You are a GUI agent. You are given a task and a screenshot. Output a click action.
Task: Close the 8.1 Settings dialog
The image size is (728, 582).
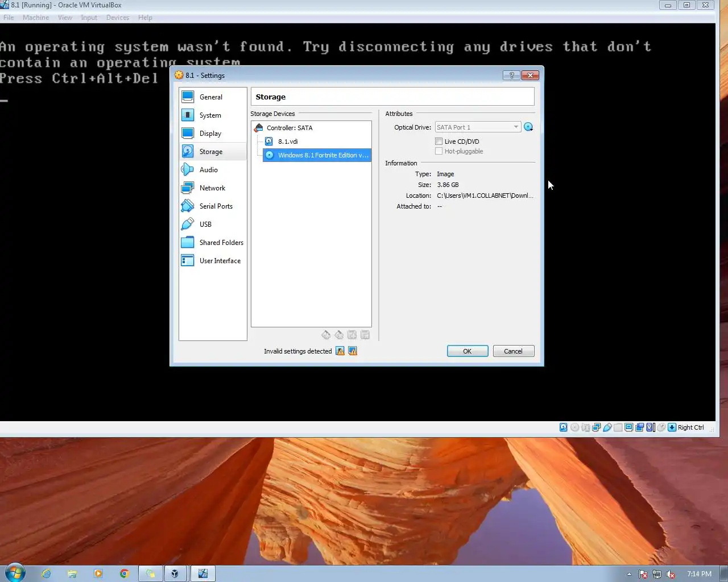pyautogui.click(x=530, y=75)
